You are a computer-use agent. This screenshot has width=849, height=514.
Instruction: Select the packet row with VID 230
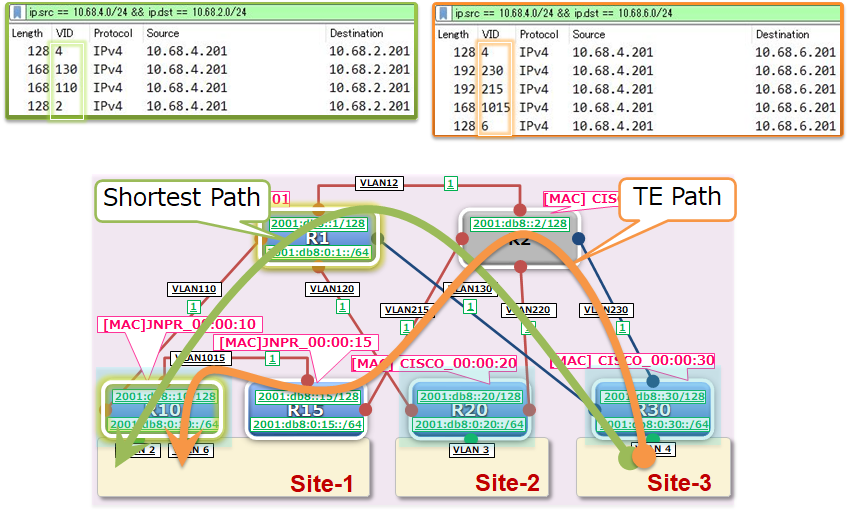(638, 70)
